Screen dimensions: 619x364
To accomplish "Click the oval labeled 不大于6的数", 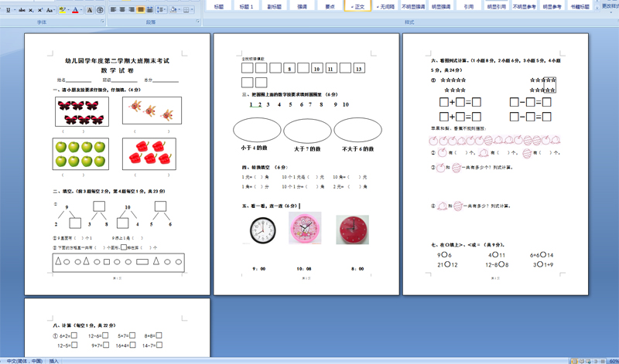I will (357, 130).
